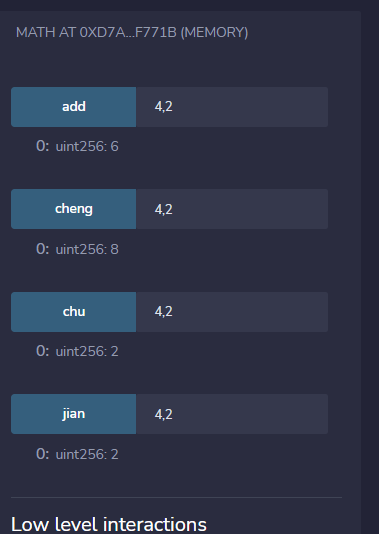Click the (MEMORY) text in contract title

pyautogui.click(x=215, y=33)
